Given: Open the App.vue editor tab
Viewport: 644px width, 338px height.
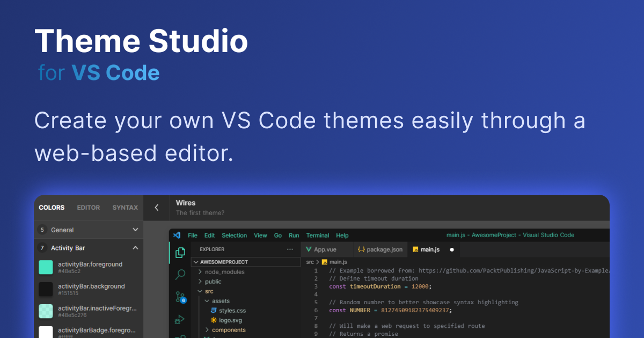Looking at the screenshot, I should pyautogui.click(x=326, y=249).
